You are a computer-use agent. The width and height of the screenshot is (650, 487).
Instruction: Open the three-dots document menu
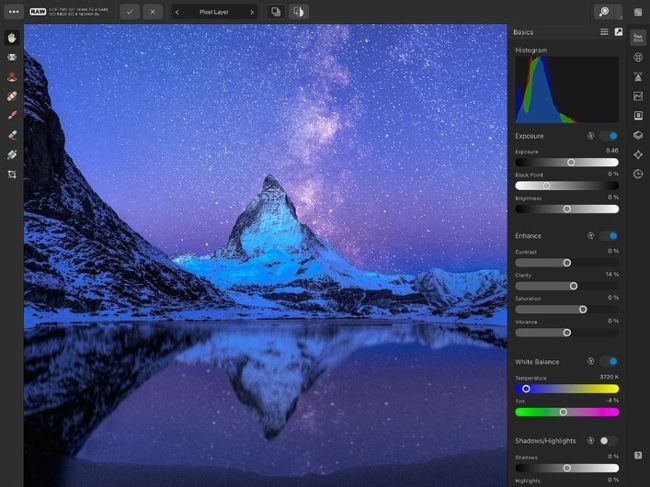click(14, 11)
